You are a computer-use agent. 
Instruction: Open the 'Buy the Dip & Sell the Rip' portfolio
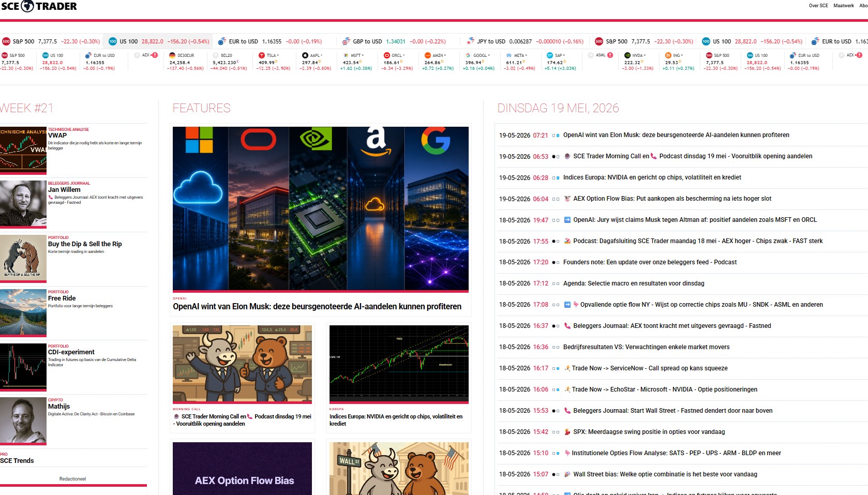click(85, 244)
